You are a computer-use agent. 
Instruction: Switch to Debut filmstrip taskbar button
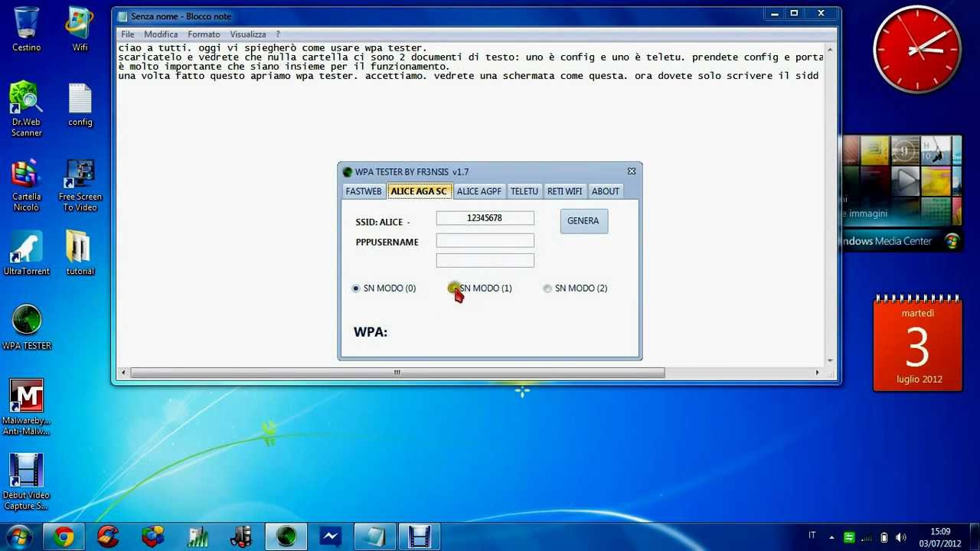420,536
